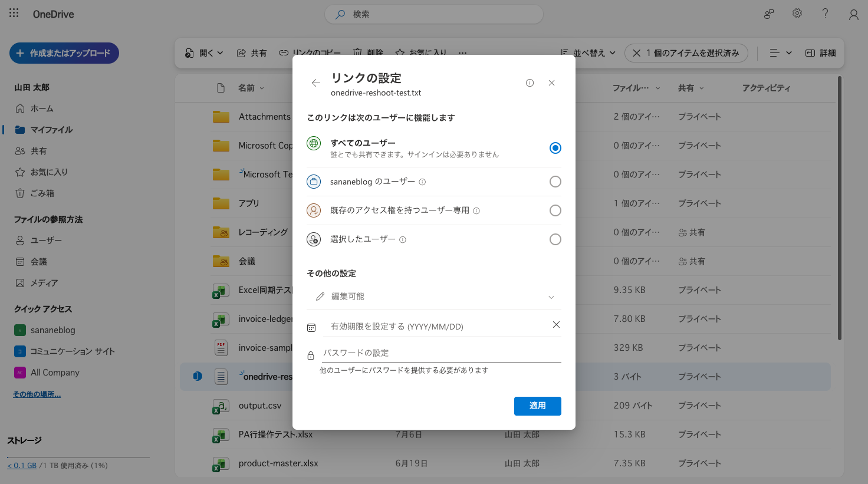This screenshot has width=868, height=484.
Task: Select すべてのユーザー radio button
Action: point(555,148)
